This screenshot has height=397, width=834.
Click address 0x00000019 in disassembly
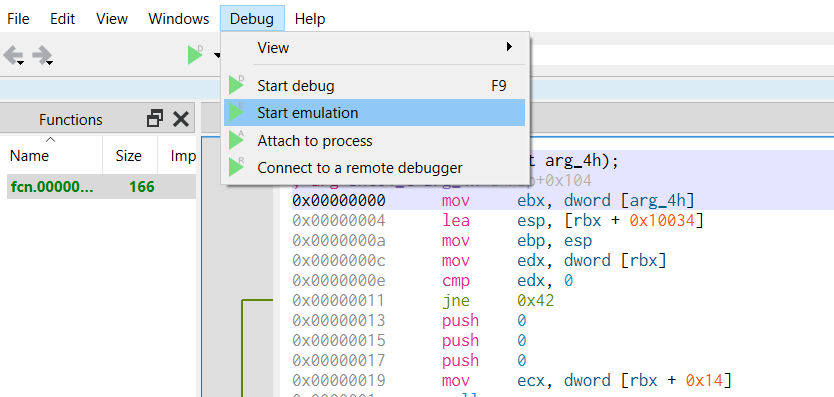click(339, 381)
